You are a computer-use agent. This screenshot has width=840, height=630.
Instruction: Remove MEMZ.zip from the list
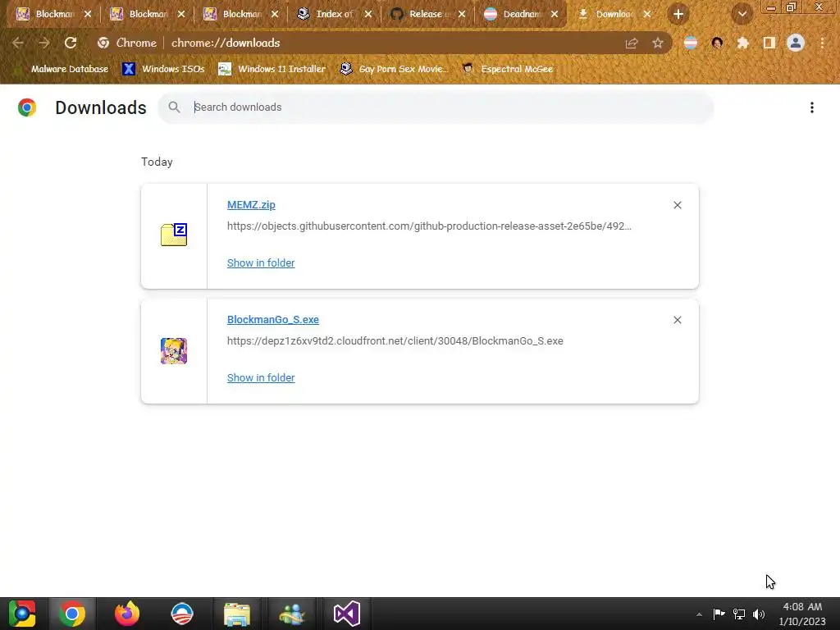coord(677,205)
